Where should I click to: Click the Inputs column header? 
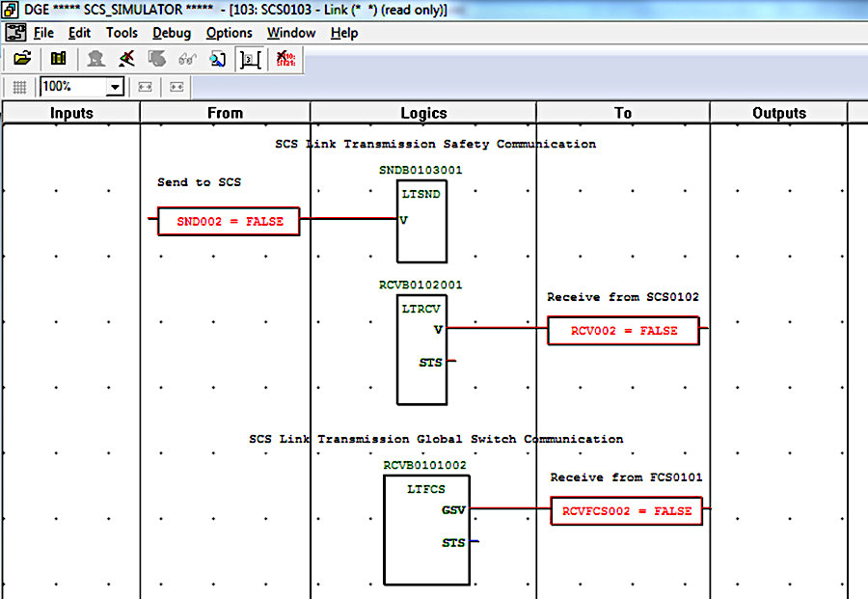tap(71, 113)
